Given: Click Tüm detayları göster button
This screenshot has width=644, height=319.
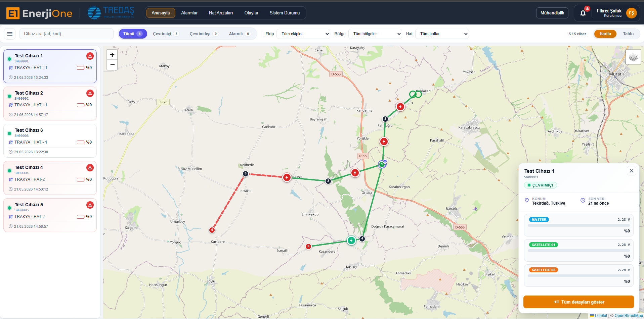Looking at the screenshot, I should point(578,302).
